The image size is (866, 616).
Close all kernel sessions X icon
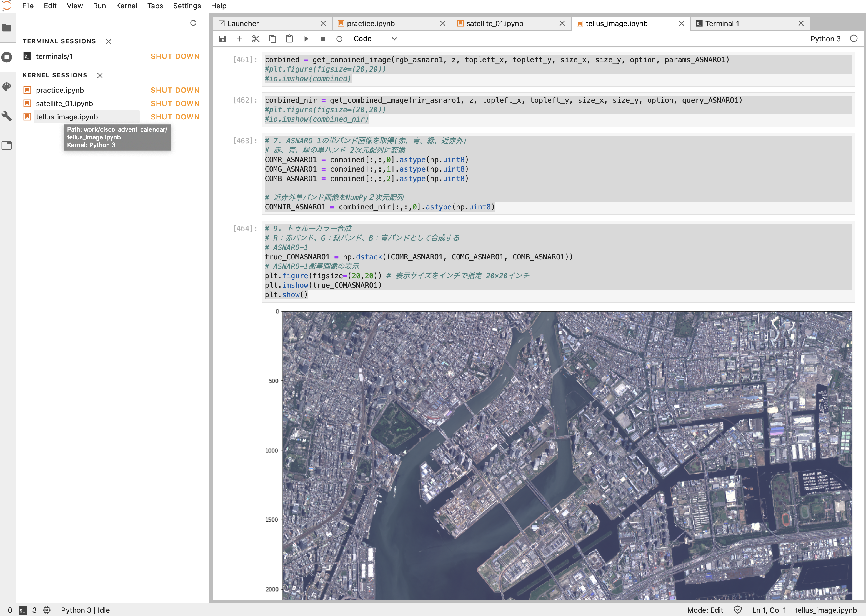coord(100,76)
